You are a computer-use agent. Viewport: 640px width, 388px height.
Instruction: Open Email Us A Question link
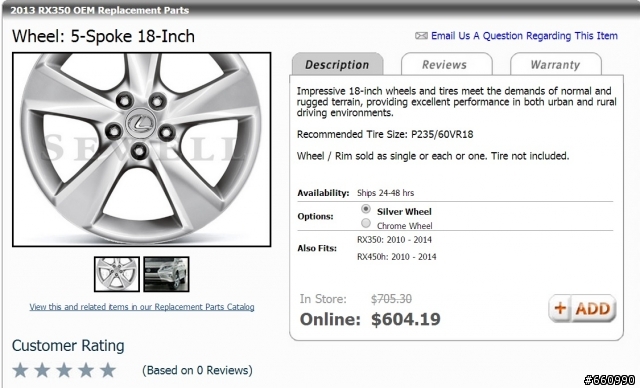[524, 36]
